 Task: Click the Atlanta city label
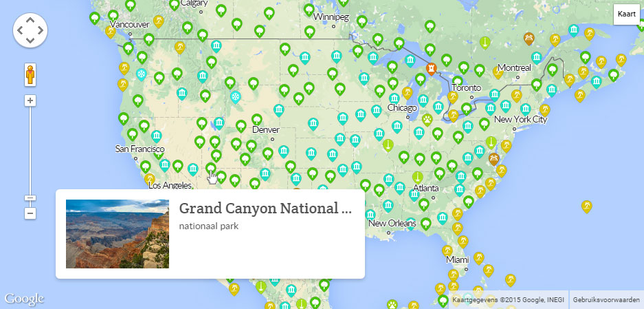point(426,189)
